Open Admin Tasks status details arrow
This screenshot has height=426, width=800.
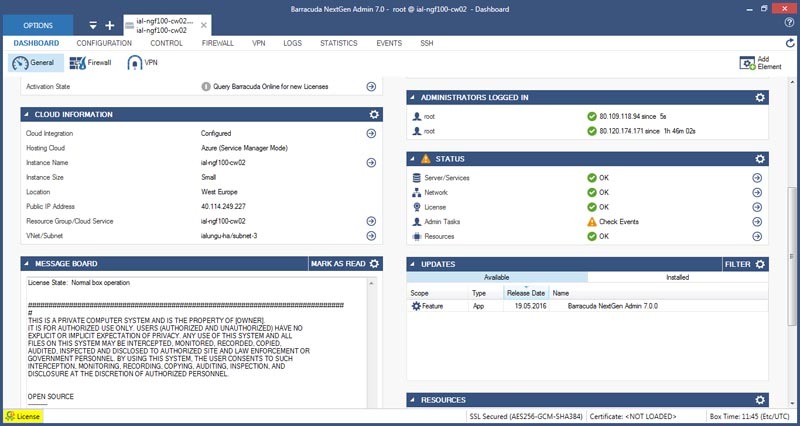coord(757,222)
